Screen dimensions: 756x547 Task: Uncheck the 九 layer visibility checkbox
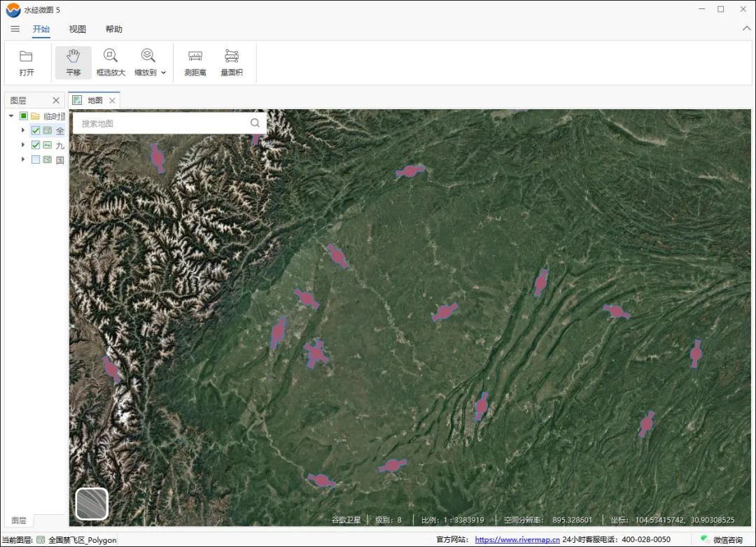(x=36, y=145)
